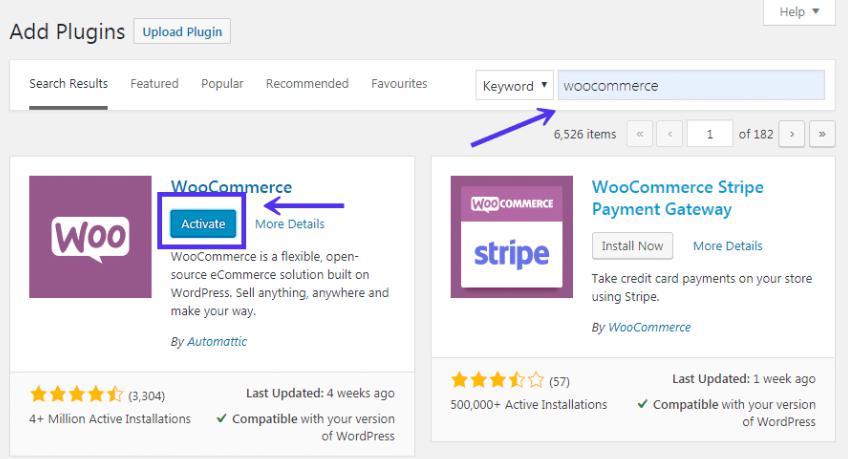848x459 pixels.
Task: Click the '500,000+ Active Installations' text
Action: click(529, 404)
